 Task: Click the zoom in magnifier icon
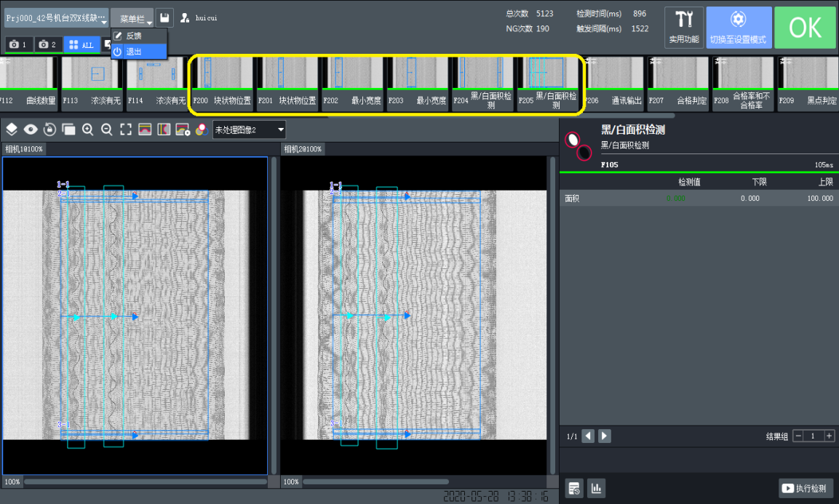pos(88,129)
